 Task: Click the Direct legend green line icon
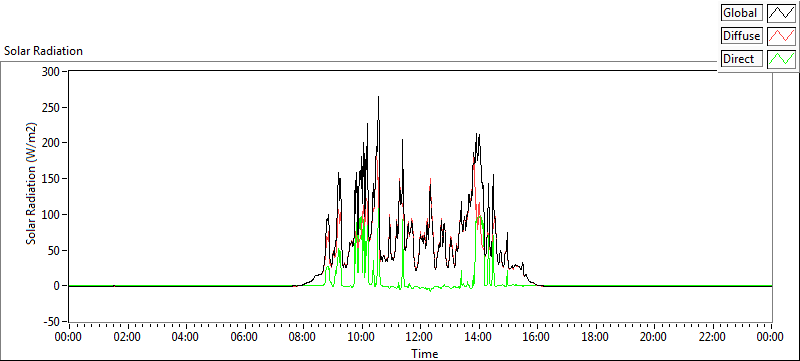[x=782, y=59]
